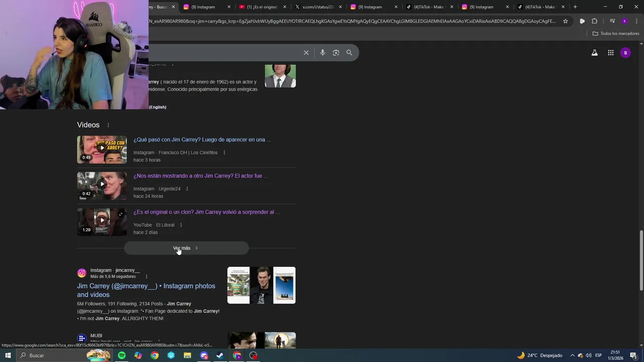Click the magnifying glass search icon
Screen dimensions: 644x362
pyautogui.click(x=349, y=53)
